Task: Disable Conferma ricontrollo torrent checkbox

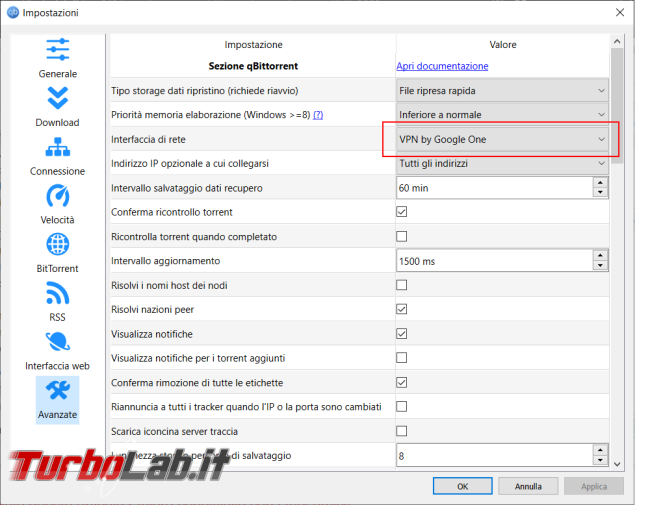Action: [401, 212]
